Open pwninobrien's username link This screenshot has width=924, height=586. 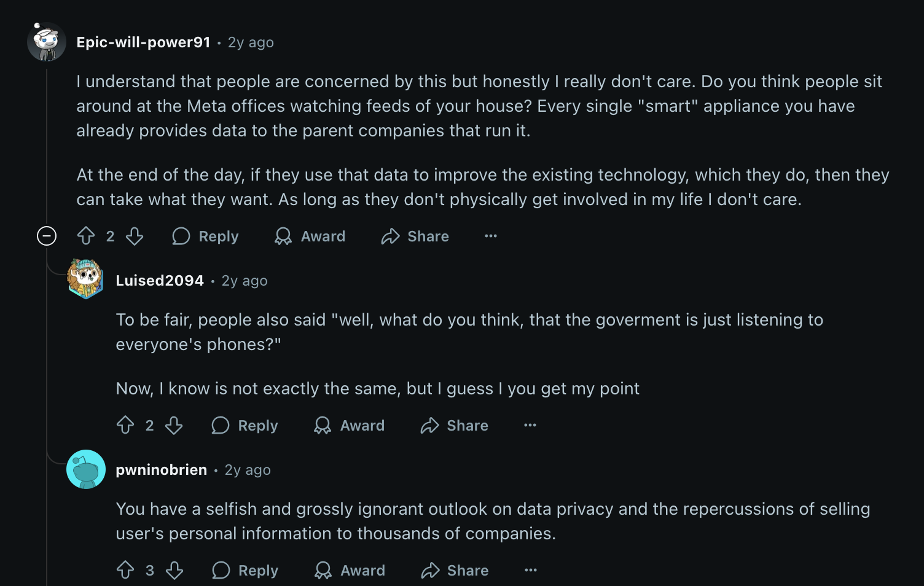click(161, 470)
